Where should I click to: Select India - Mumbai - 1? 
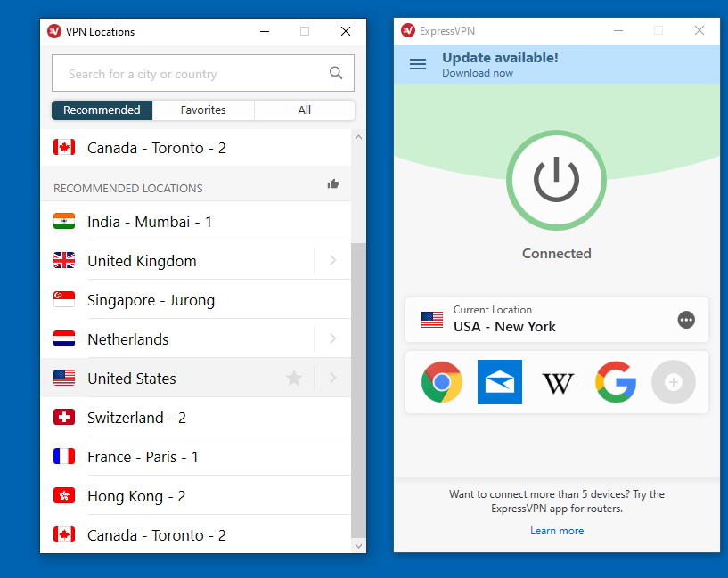(195, 221)
